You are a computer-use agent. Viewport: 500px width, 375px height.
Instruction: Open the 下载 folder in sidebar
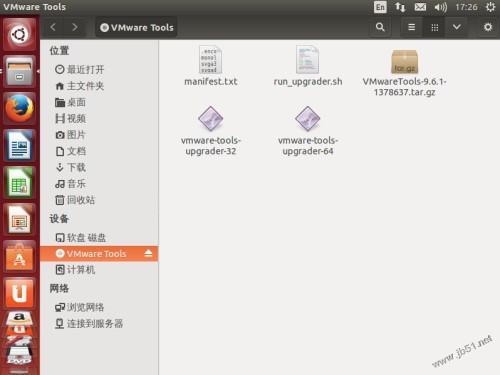coord(71,167)
